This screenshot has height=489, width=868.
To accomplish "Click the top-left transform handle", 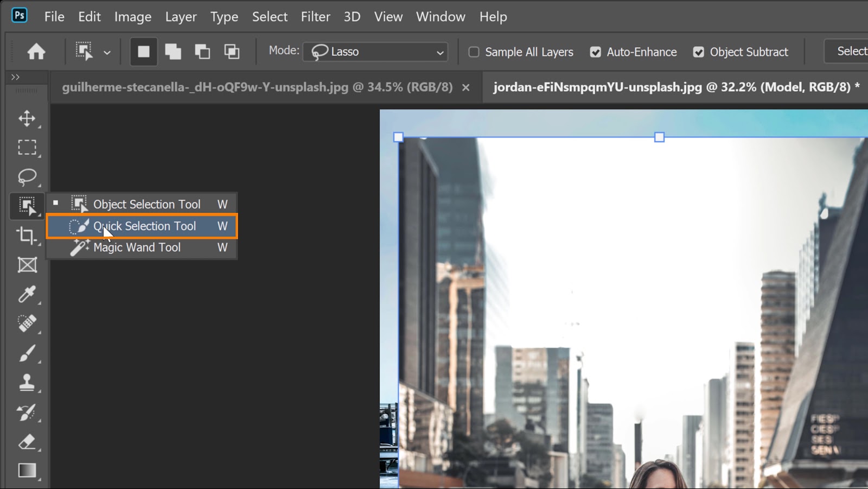I will click(398, 137).
